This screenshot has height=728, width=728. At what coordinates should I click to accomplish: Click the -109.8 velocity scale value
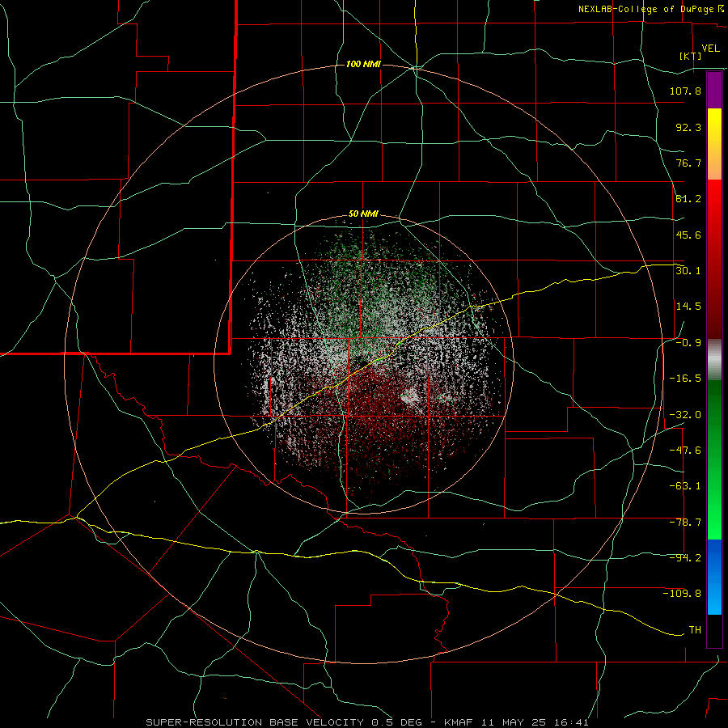682,594
